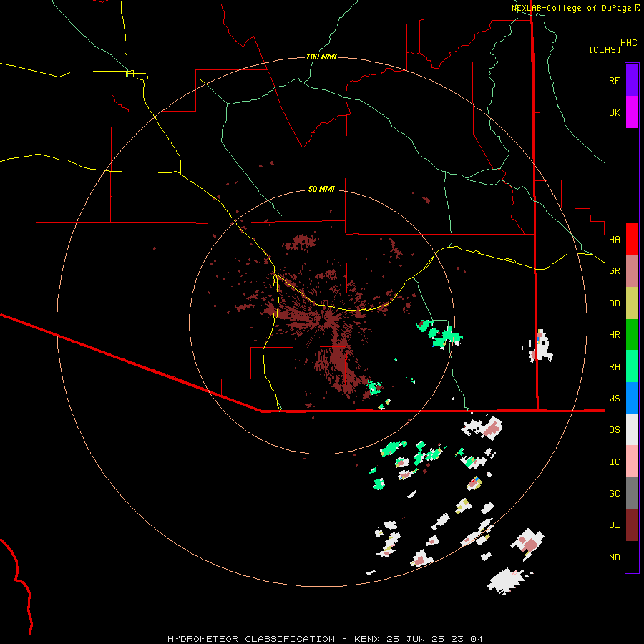The image size is (644, 644).
Task: Click the GC gray legend swatch
Action: click(632, 493)
